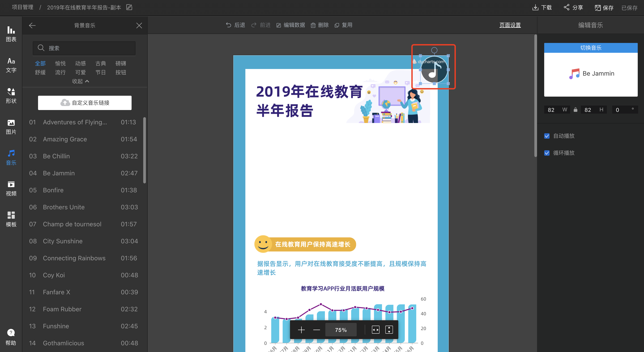Image resolution: width=644 pixels, height=352 pixels.
Task: Select the 愉悦 music category
Action: coord(60,64)
